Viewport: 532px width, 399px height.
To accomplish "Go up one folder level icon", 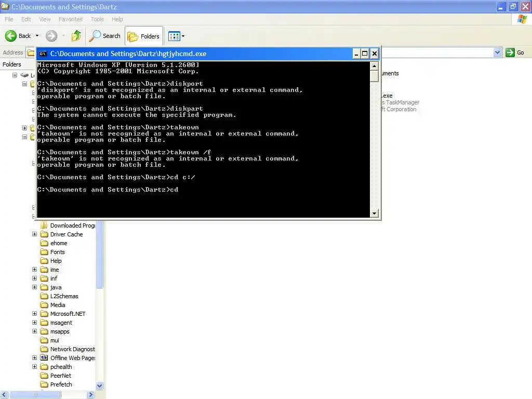I will pos(76,36).
